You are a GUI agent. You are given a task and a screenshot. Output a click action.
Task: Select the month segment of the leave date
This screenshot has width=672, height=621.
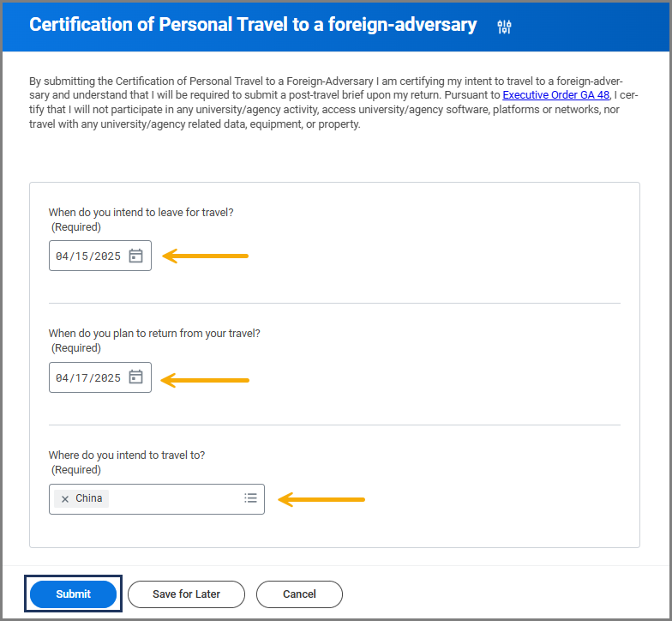click(x=62, y=256)
